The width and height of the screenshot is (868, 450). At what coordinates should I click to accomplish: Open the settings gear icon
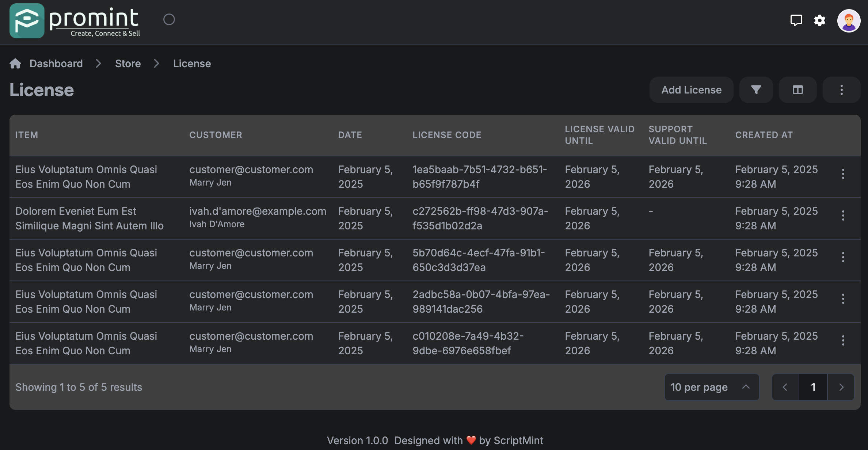pyautogui.click(x=820, y=20)
